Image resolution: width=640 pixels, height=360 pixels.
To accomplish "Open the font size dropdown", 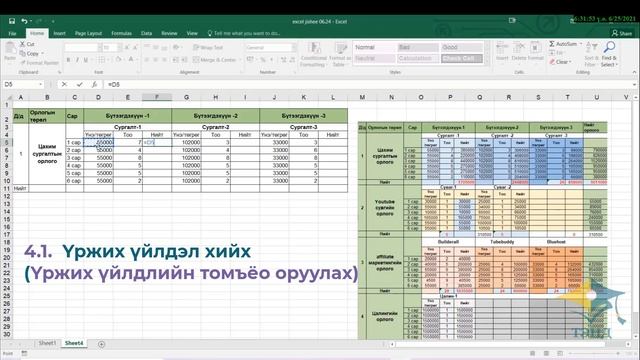I will coord(119,48).
